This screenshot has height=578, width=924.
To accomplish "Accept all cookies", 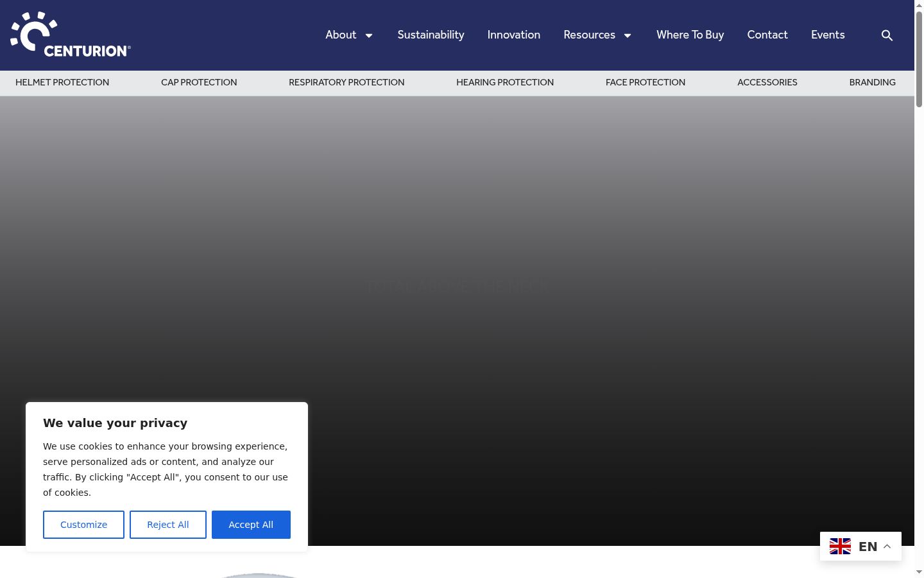I will click(251, 525).
